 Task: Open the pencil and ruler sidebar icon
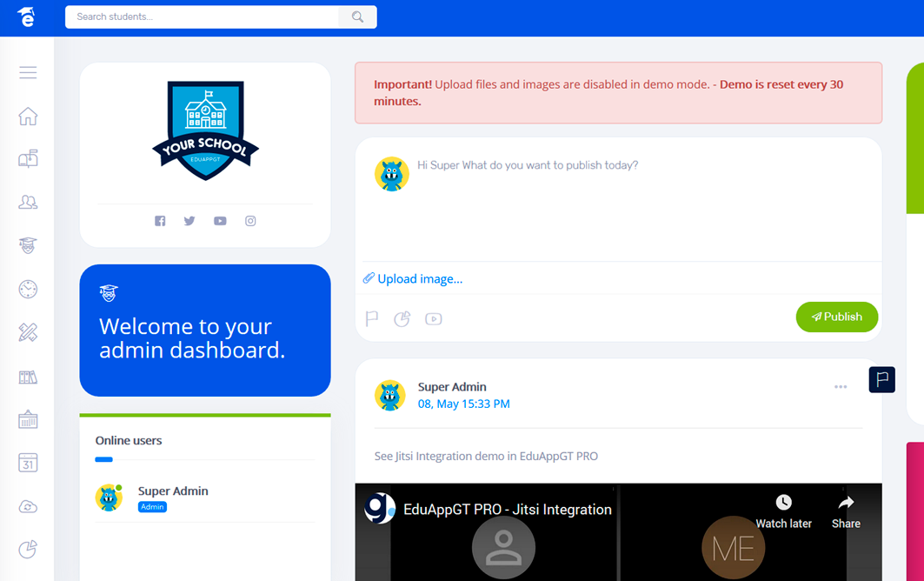28,332
